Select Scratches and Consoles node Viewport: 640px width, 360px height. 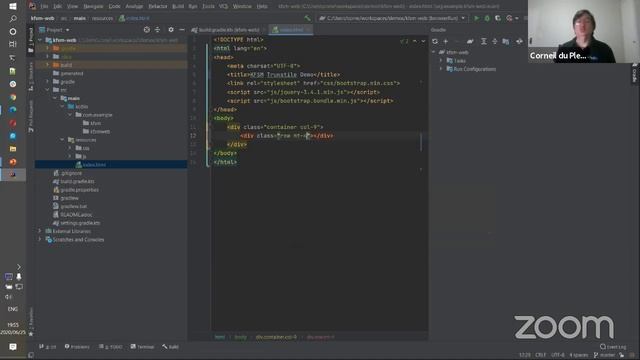click(75, 240)
